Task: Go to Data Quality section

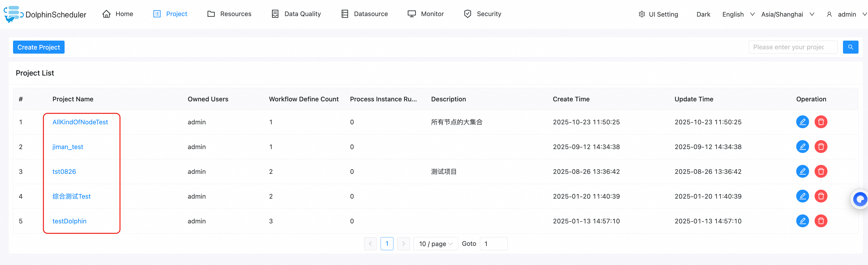Action: pos(296,14)
